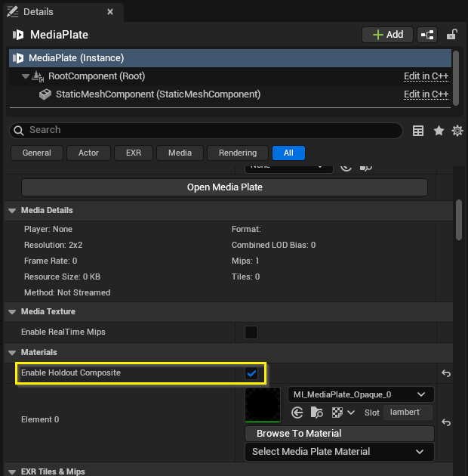Open Select Media Plate Material dropdown
Screen dimensions: 468x476
click(339, 452)
